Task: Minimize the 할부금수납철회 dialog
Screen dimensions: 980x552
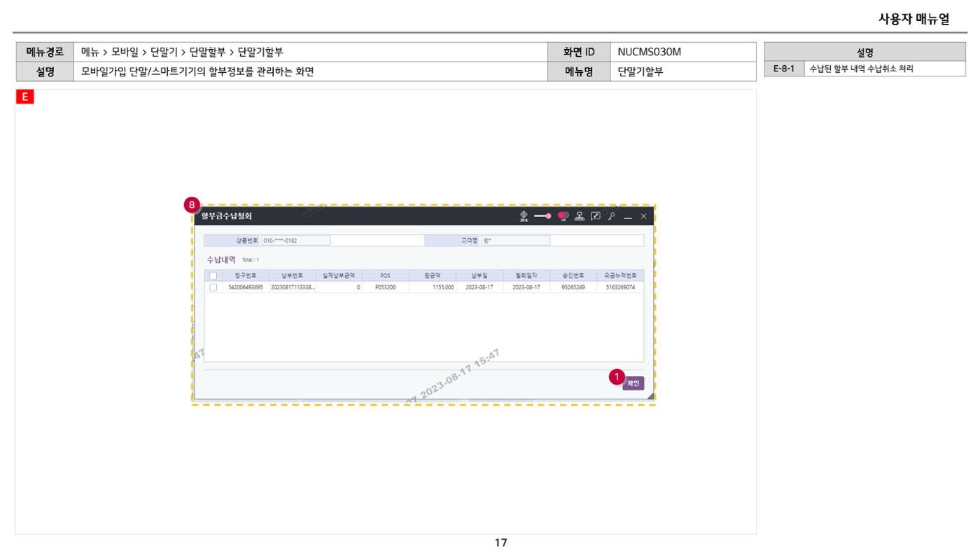Action: pos(628,217)
